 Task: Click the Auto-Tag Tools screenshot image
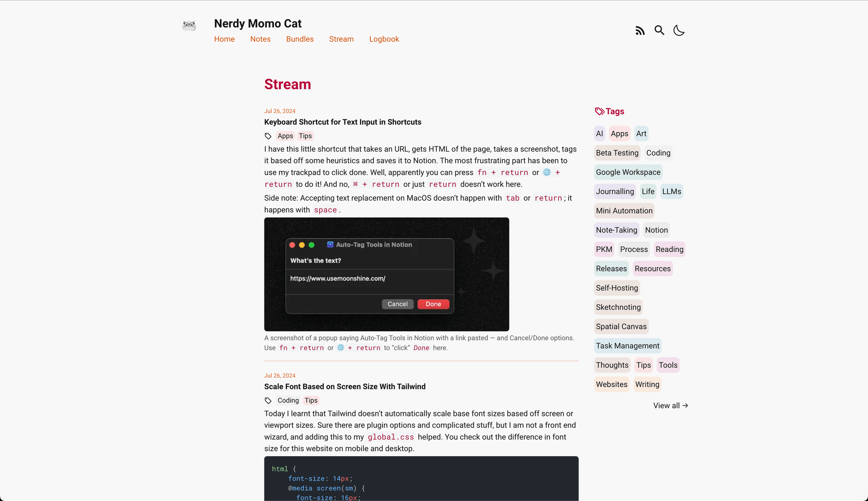[x=387, y=274]
